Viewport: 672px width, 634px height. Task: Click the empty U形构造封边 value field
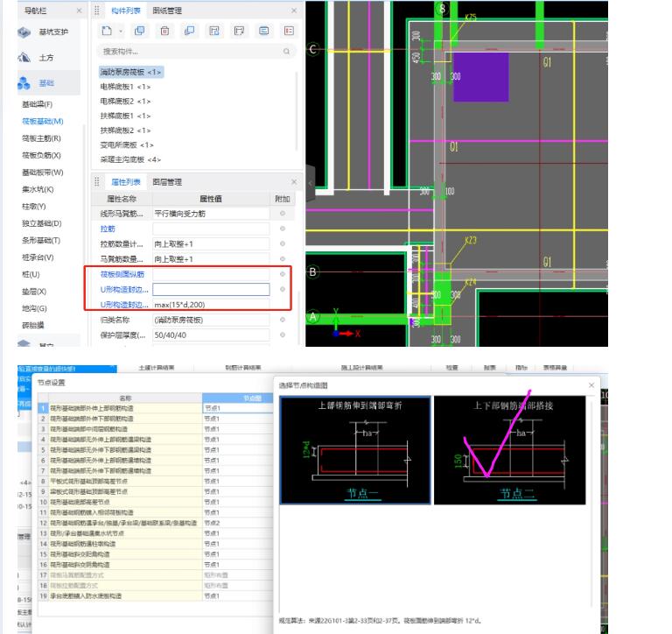[211, 290]
